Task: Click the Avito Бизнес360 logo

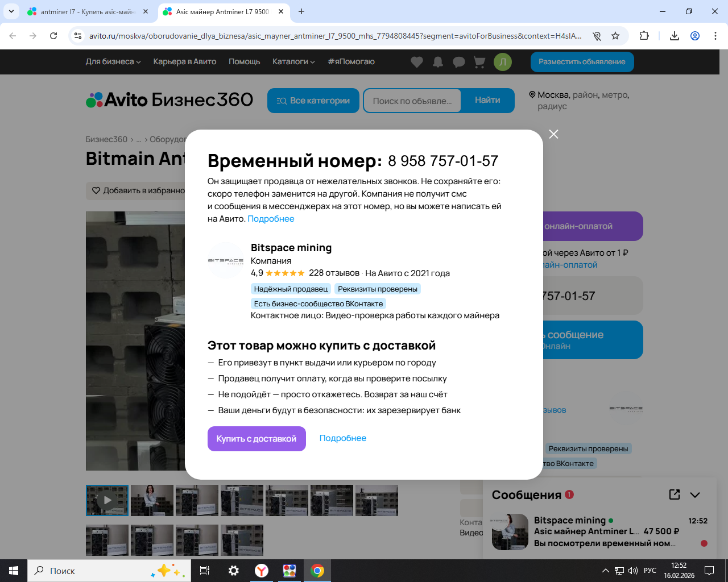Action: click(169, 100)
